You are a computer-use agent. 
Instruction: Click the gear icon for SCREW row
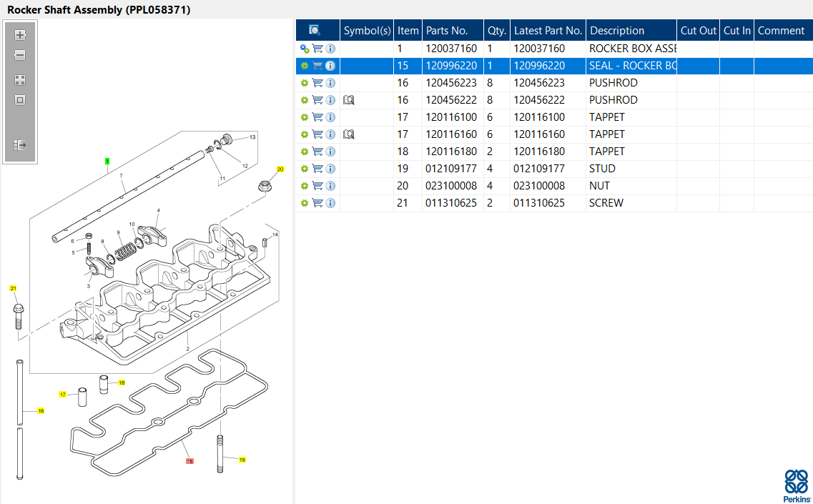tap(305, 203)
